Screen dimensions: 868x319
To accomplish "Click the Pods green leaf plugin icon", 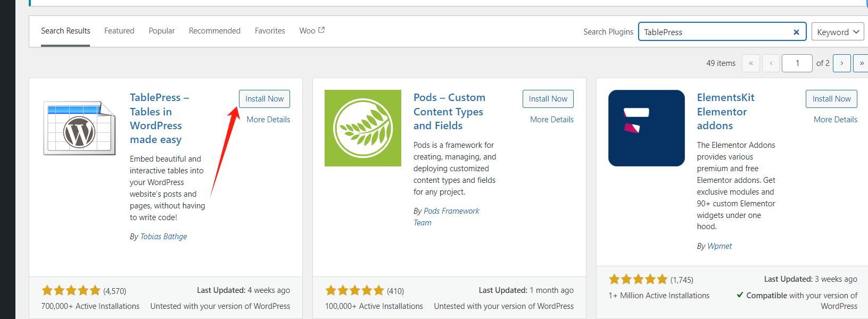I will [x=362, y=128].
